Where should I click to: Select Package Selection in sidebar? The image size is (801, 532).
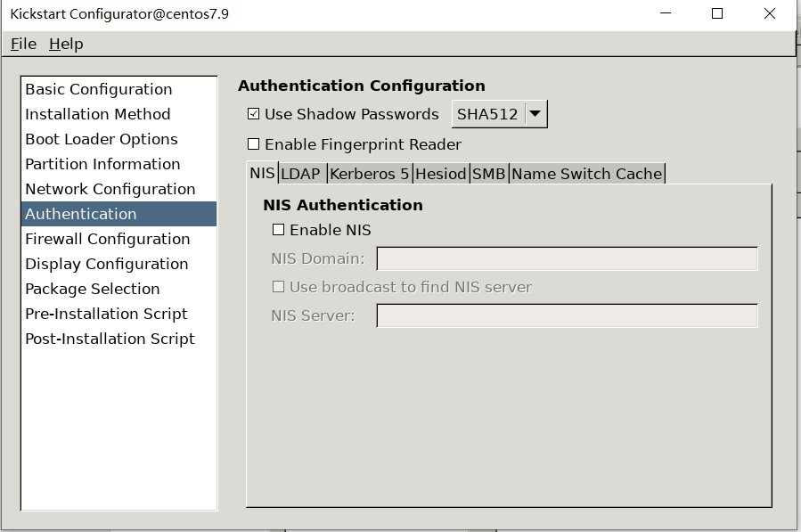pyautogui.click(x=92, y=289)
